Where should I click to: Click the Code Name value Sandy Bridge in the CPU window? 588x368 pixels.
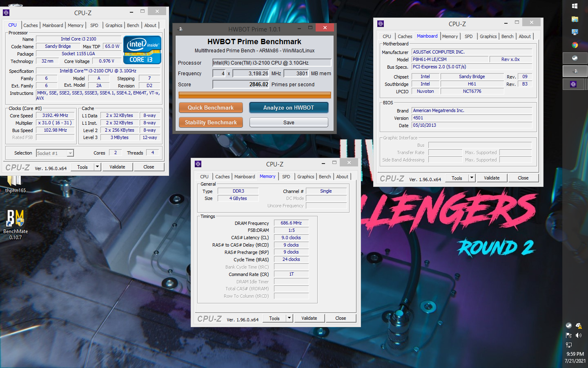[x=58, y=47]
